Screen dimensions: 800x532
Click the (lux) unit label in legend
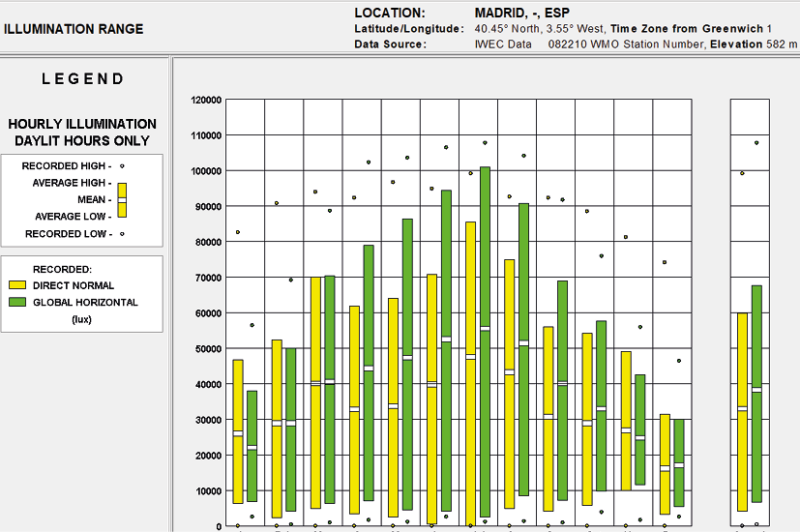82,319
